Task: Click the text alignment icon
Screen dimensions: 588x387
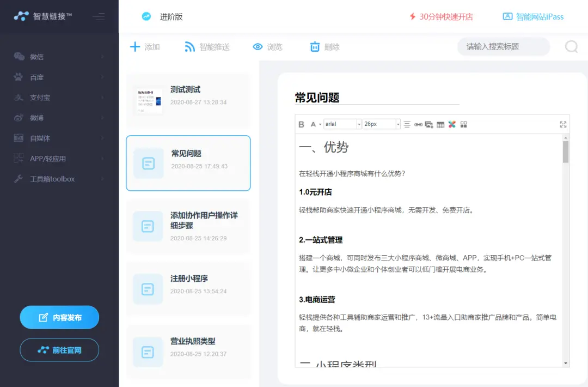Action: click(x=407, y=124)
